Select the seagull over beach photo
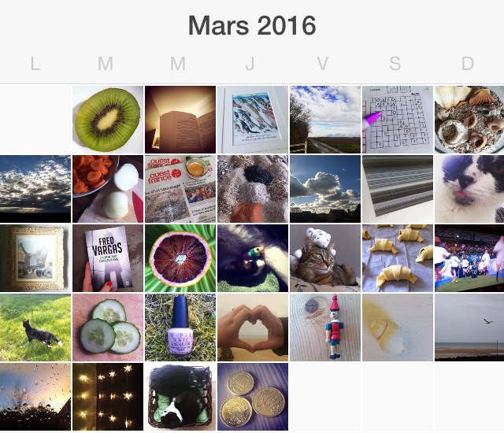 (x=469, y=328)
